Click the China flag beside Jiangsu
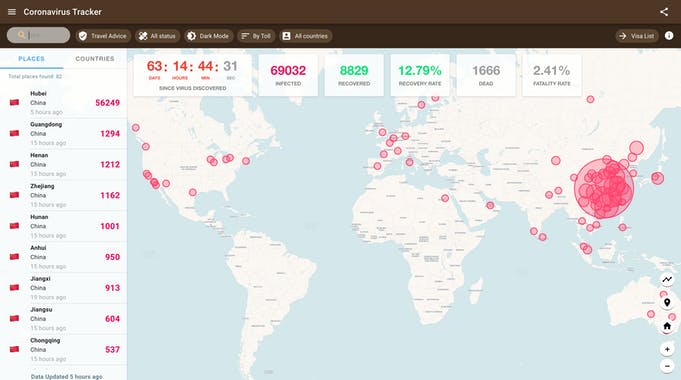The image size is (681, 380). [x=14, y=318]
